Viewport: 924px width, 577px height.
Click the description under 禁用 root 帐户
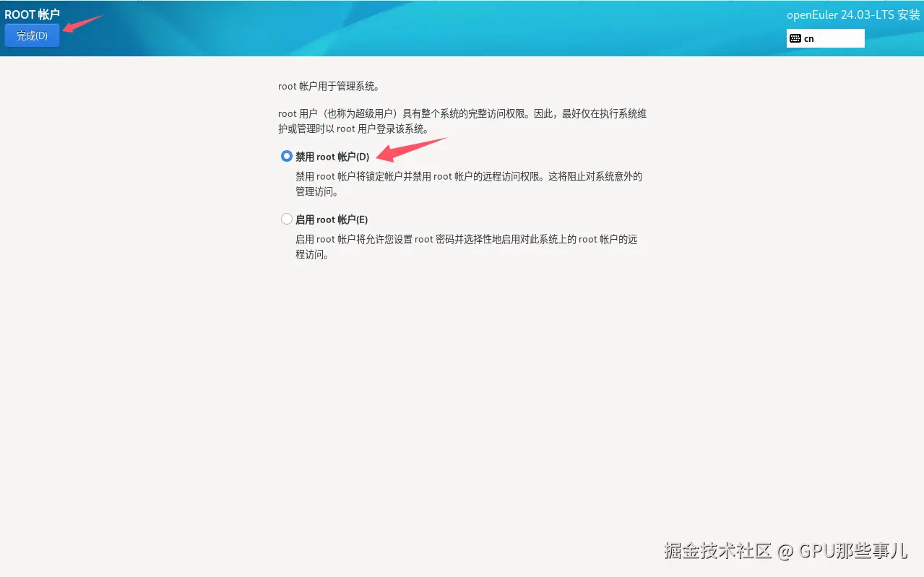point(469,184)
